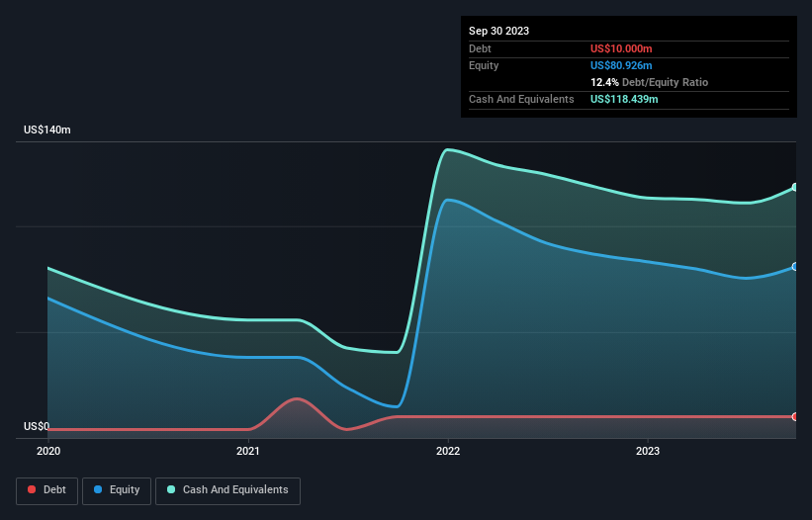
Task: Click the teal Cash endpoint marker
Action: 795,187
